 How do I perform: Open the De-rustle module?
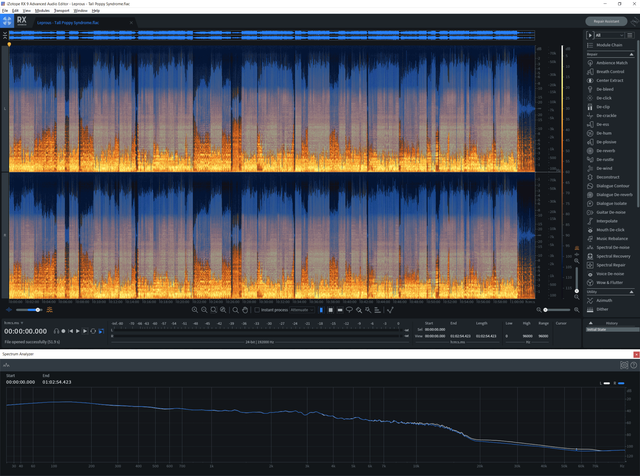pos(601,160)
